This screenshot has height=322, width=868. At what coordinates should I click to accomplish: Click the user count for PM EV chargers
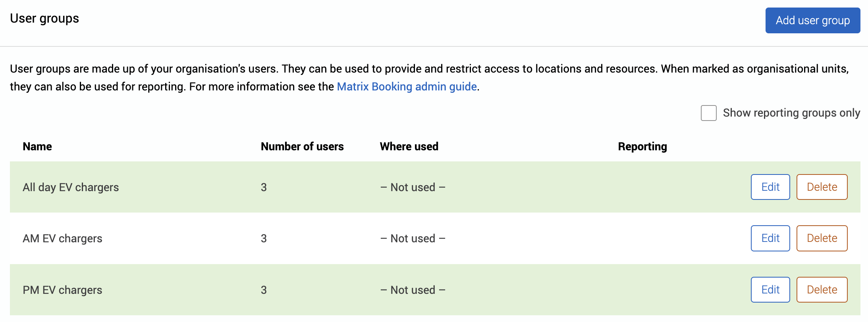point(263,289)
